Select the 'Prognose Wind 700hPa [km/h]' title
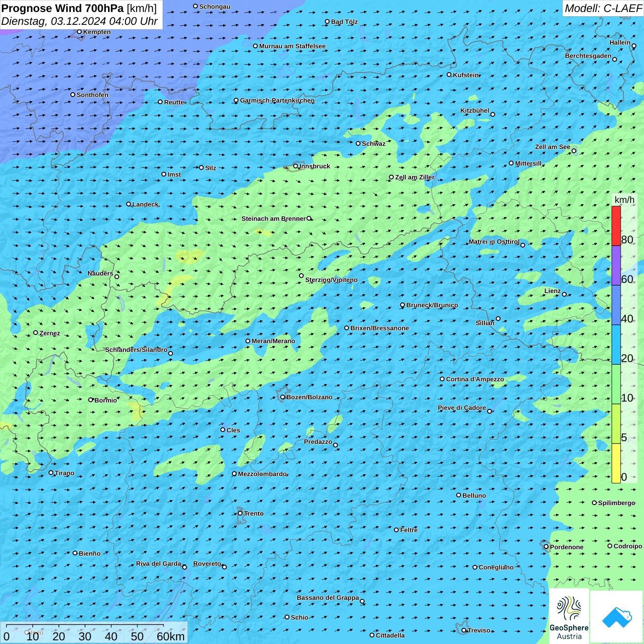This screenshot has width=644, height=644. point(79,8)
